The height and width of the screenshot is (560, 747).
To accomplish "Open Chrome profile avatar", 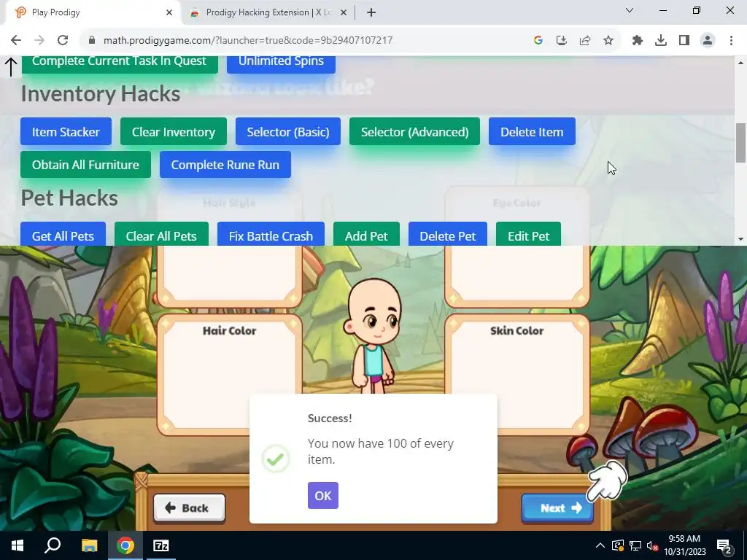I will pyautogui.click(x=708, y=41).
